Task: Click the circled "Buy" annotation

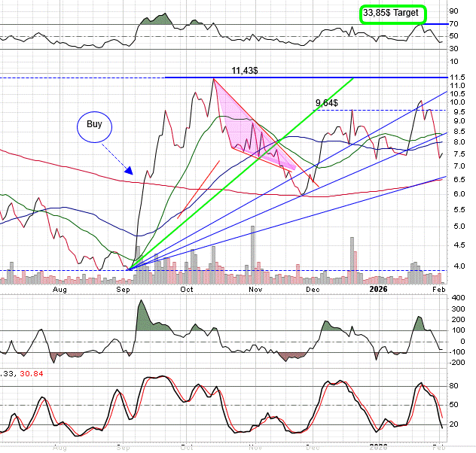Action: [x=95, y=126]
